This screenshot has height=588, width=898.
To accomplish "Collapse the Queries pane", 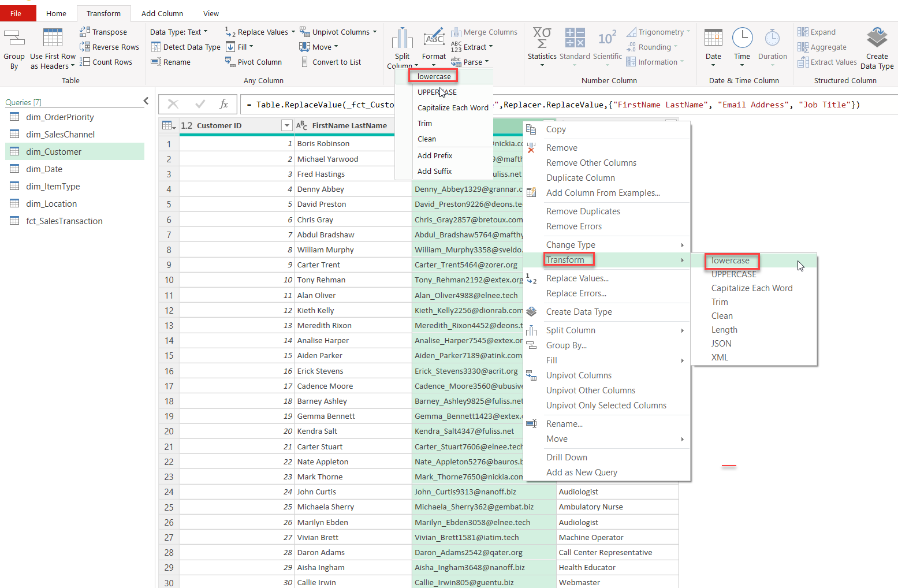I will 146,101.
